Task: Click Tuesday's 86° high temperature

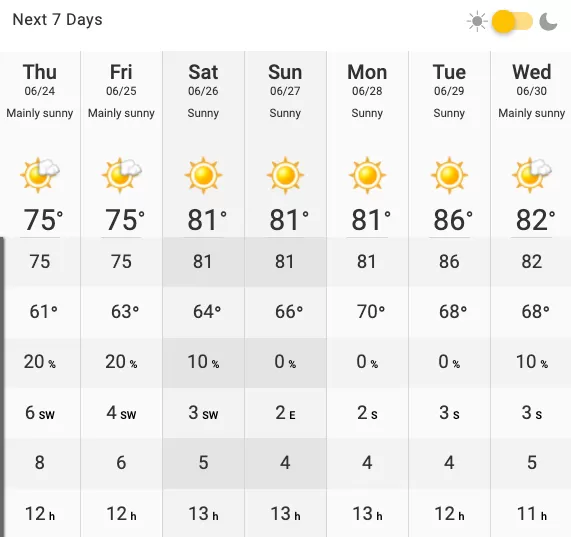Action: pos(453,220)
